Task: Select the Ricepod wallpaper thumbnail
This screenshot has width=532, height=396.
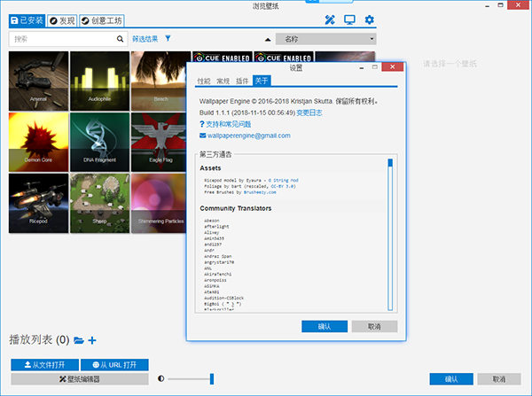Action: [39, 203]
